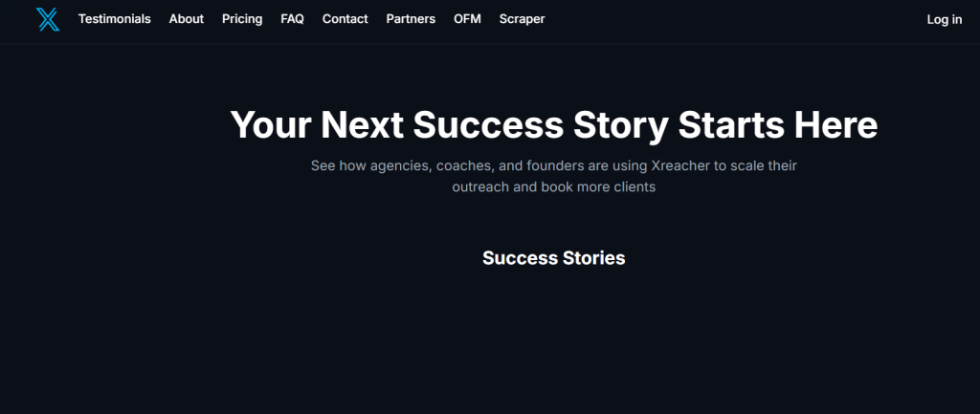Image resolution: width=980 pixels, height=414 pixels.
Task: Click the OFM nav item
Action: tap(467, 19)
